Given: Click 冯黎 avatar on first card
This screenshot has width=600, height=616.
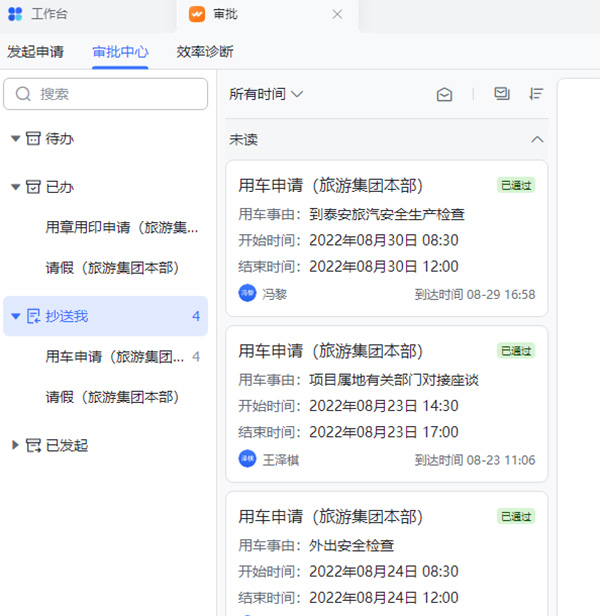Looking at the screenshot, I should pyautogui.click(x=247, y=293).
